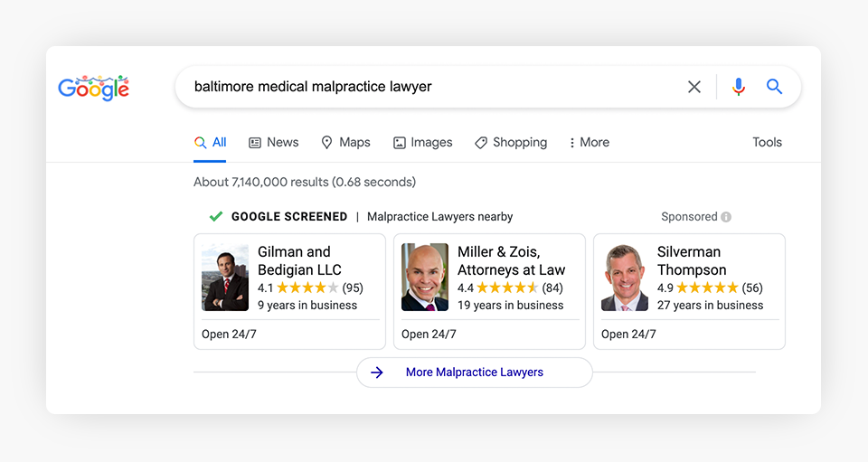The image size is (868, 462).
Task: Open the Tools search options
Action: [x=767, y=143]
